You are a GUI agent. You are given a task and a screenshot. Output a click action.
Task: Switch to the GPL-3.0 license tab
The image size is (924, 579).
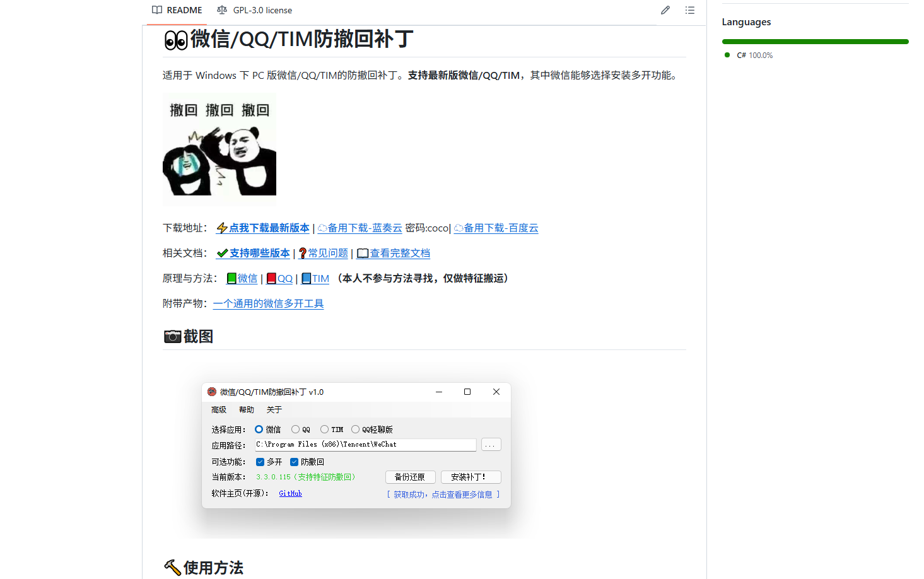(x=255, y=10)
